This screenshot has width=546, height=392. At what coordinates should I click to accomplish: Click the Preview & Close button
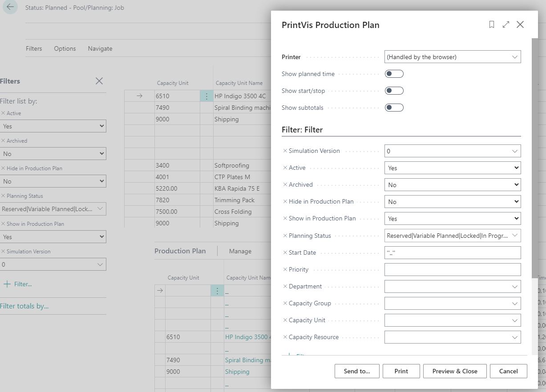click(x=454, y=371)
